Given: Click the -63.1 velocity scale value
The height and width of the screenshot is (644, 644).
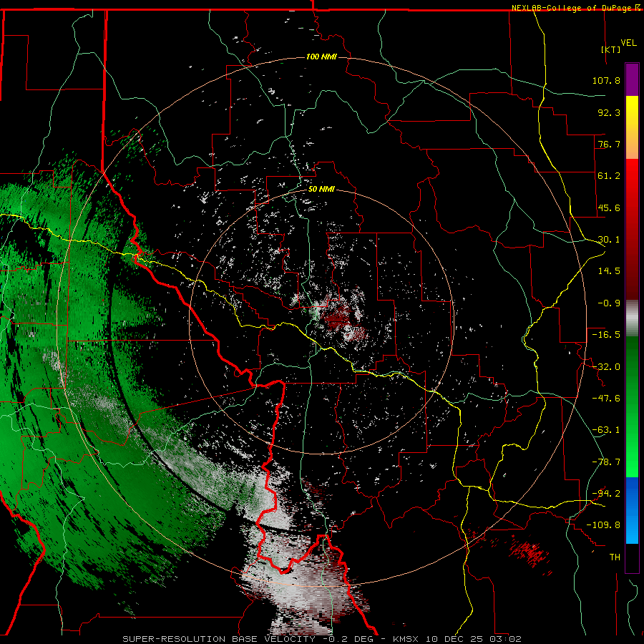Looking at the screenshot, I should click(x=606, y=430).
